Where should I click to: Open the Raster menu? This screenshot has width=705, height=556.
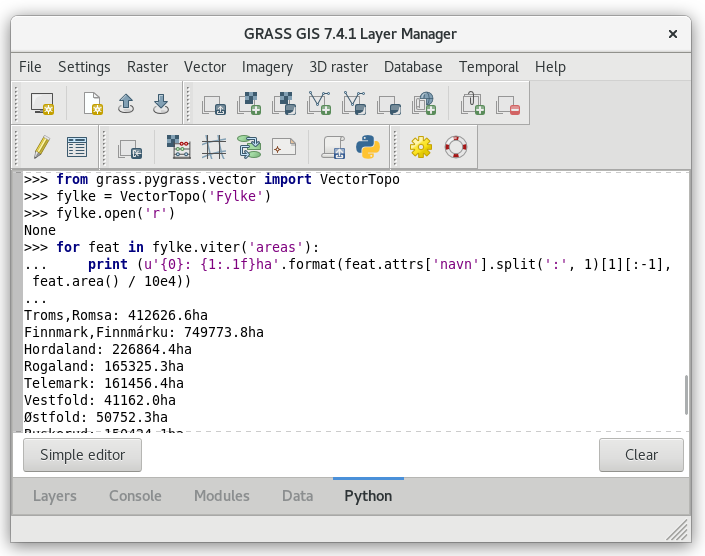click(147, 67)
